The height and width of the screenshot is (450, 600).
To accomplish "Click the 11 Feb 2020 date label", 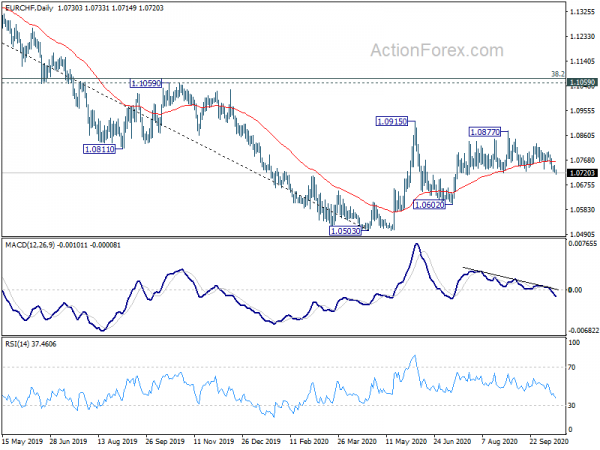I will tap(309, 441).
